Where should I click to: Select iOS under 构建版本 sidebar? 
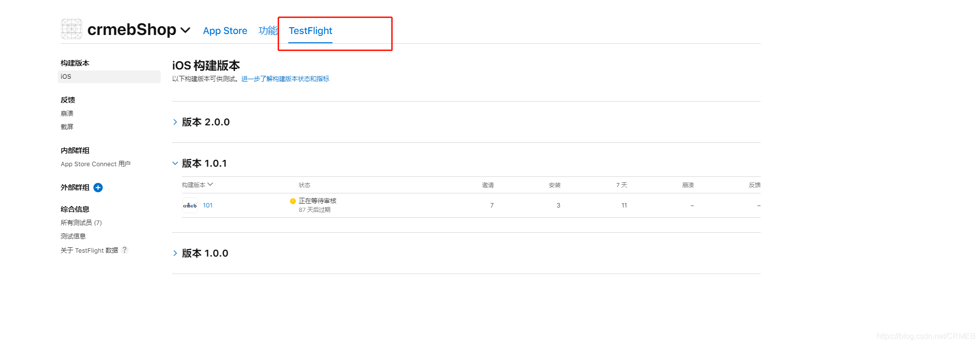point(109,77)
